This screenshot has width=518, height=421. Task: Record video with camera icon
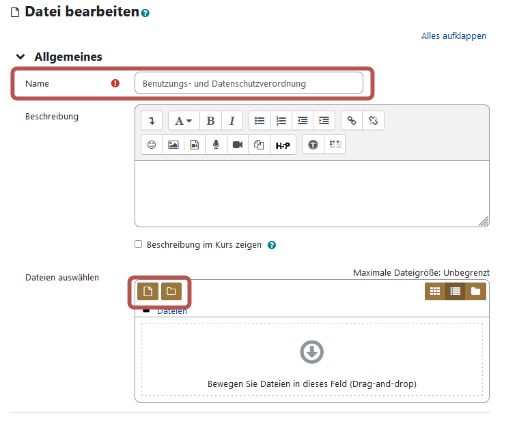point(237,145)
